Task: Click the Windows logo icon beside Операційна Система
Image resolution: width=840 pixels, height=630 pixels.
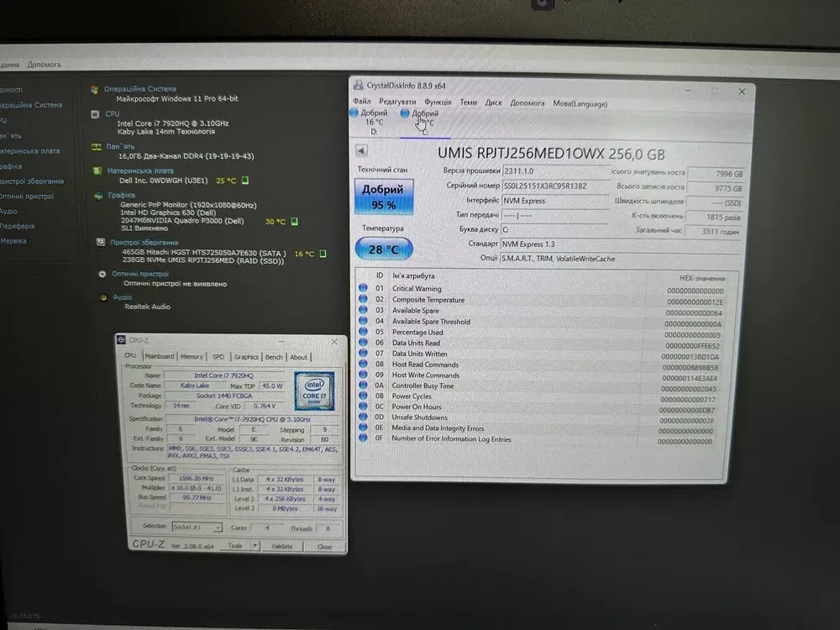Action: point(95,88)
